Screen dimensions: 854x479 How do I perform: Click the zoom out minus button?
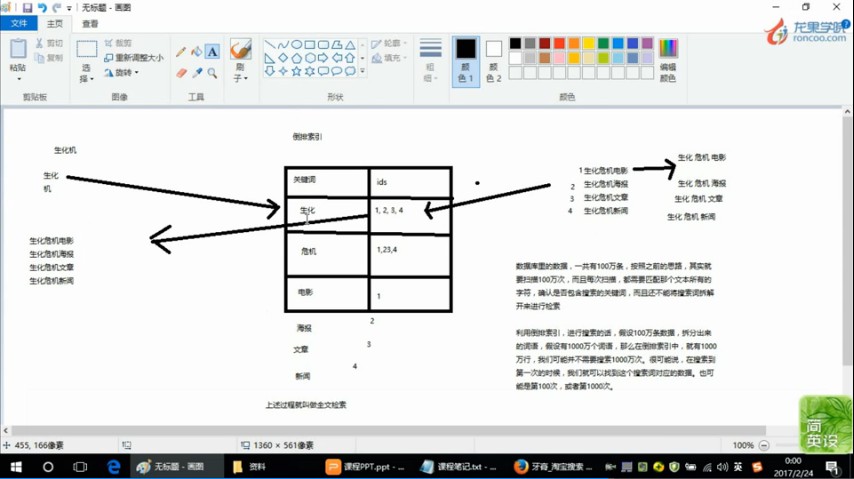[x=764, y=445]
